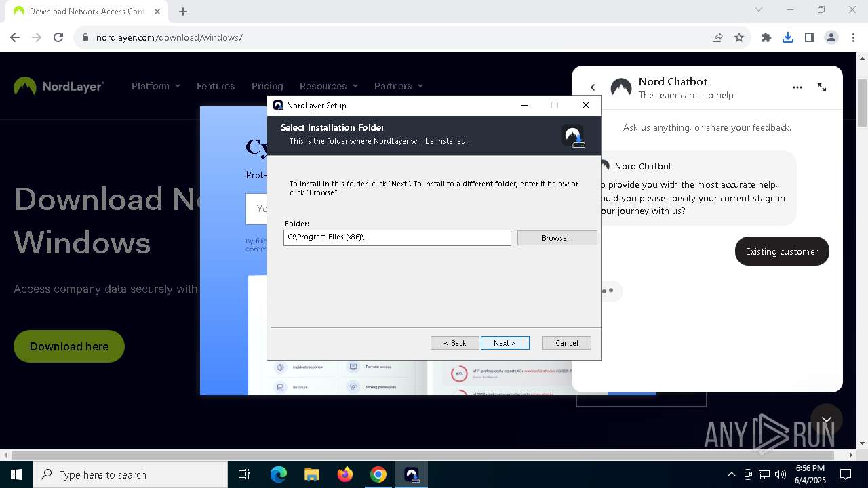The height and width of the screenshot is (488, 868).
Task: Expand the Platform menu
Action: (x=156, y=86)
